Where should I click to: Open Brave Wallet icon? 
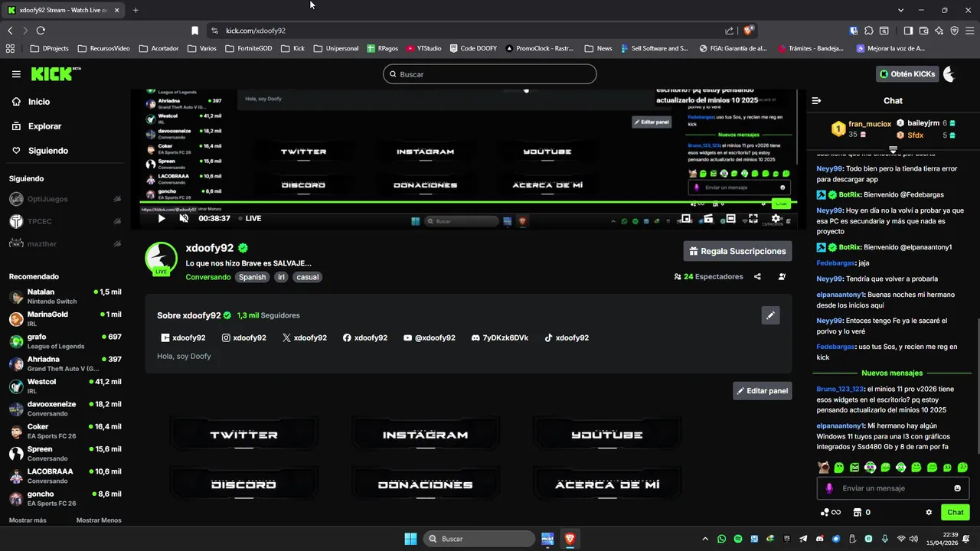(923, 31)
